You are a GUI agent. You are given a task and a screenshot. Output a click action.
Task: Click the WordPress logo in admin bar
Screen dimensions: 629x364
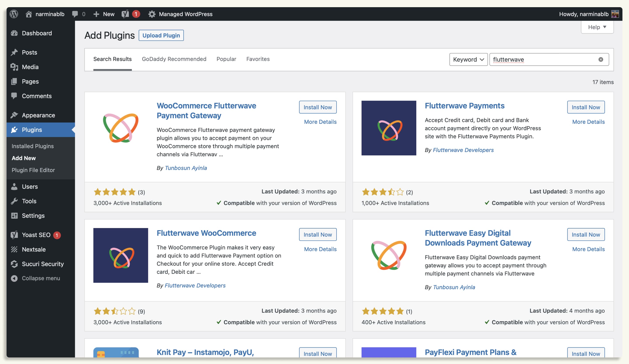click(x=14, y=14)
